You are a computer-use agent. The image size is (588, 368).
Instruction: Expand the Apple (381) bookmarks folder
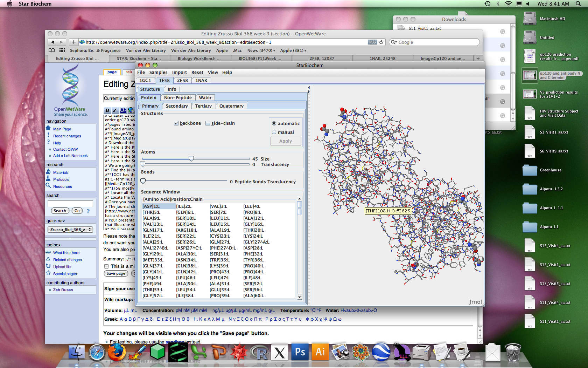(293, 50)
